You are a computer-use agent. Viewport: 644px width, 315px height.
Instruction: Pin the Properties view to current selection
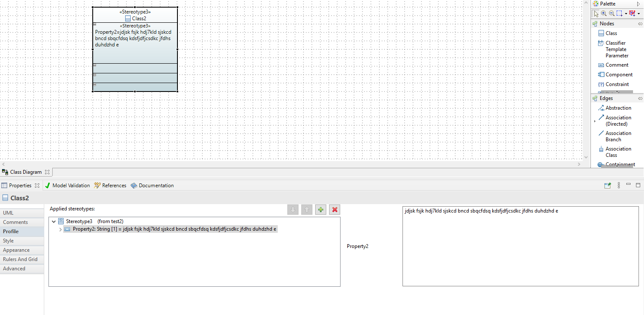pos(607,185)
